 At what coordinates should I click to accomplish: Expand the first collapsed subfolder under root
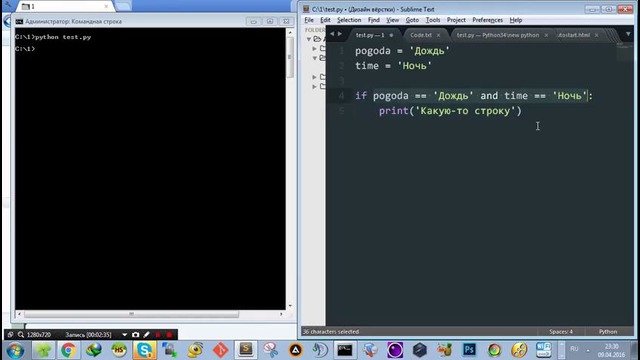click(x=315, y=49)
